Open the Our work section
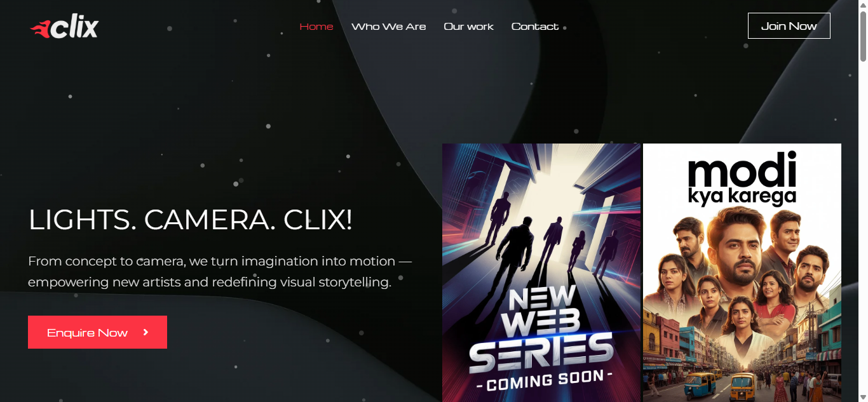The height and width of the screenshot is (402, 868). click(x=469, y=27)
